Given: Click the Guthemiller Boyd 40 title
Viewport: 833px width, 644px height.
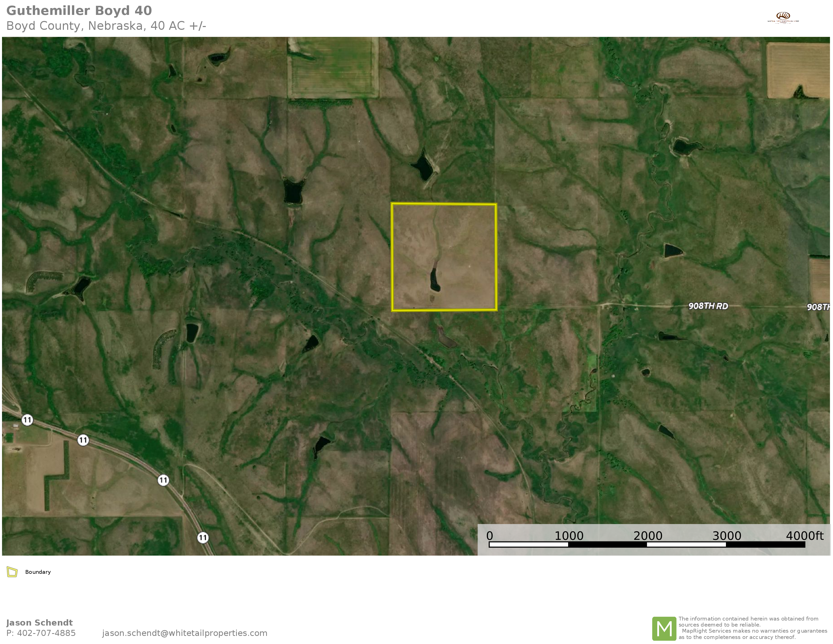Looking at the screenshot, I should (x=79, y=11).
